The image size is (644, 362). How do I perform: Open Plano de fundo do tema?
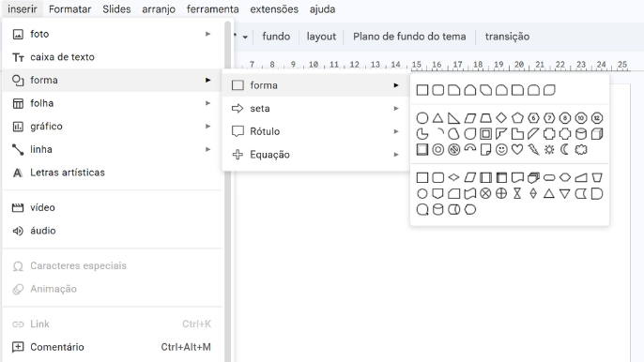[x=409, y=37]
